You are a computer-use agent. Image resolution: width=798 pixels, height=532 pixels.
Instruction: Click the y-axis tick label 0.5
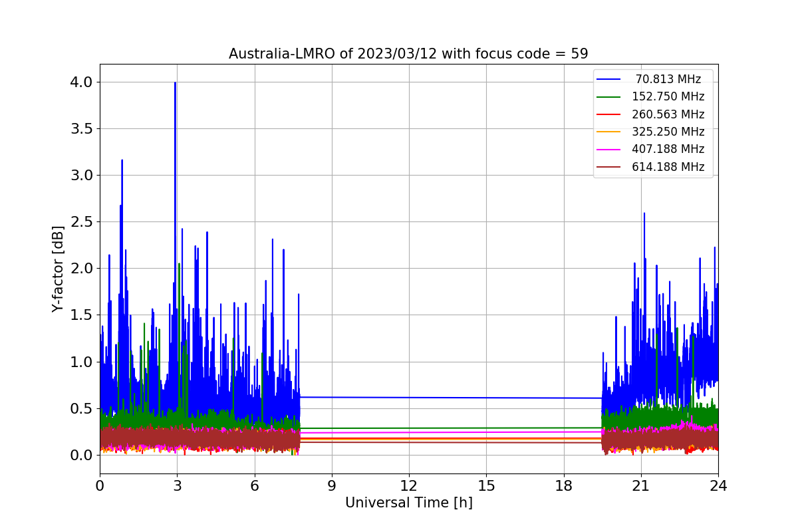click(x=82, y=409)
